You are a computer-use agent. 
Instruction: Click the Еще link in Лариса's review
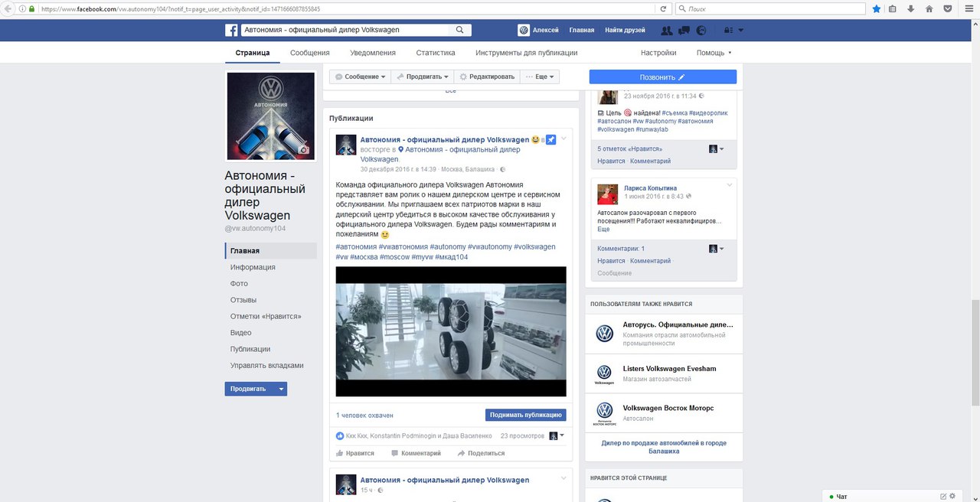pos(603,230)
